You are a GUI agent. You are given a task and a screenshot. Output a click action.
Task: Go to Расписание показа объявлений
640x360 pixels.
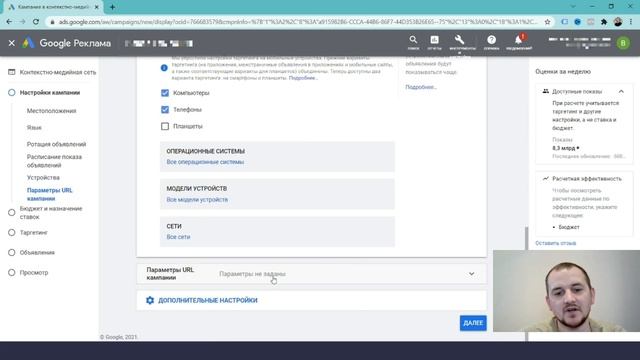tap(54, 161)
